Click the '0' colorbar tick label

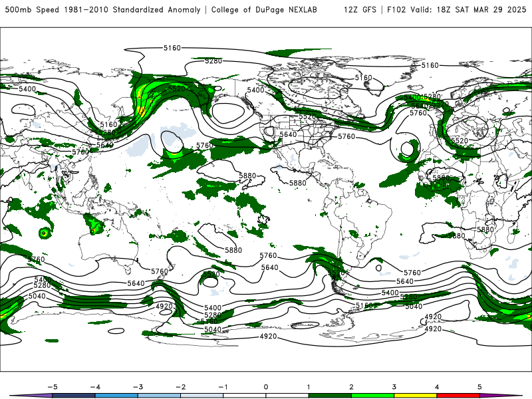[x=266, y=387]
